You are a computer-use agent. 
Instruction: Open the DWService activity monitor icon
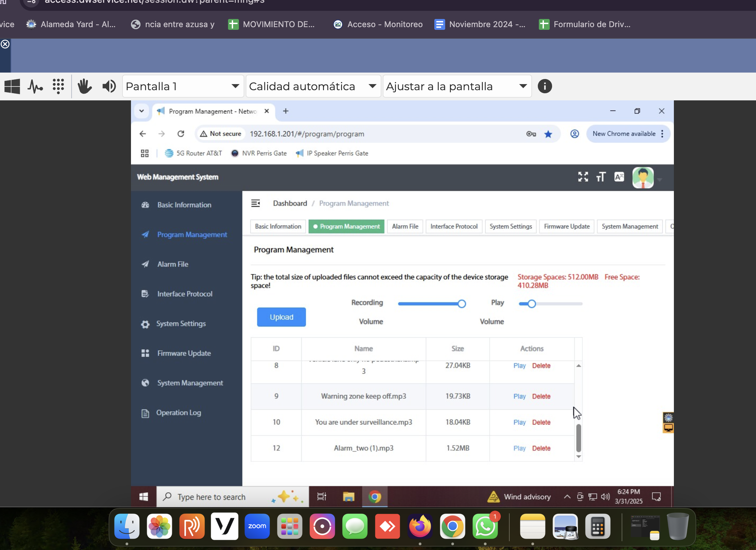click(x=35, y=86)
